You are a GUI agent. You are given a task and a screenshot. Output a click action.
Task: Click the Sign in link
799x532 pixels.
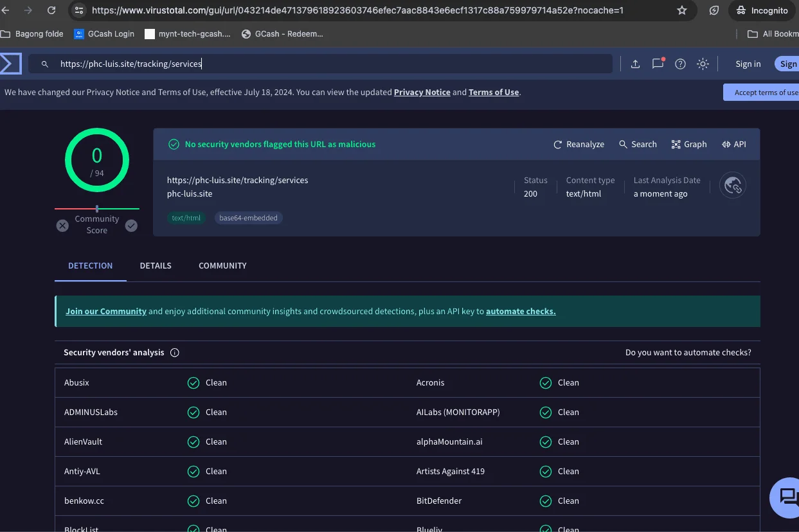point(748,64)
